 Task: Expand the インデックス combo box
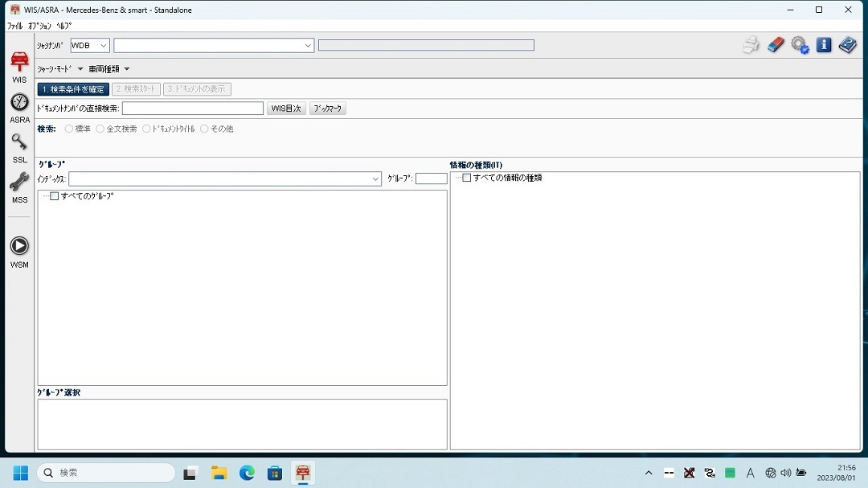(375, 179)
